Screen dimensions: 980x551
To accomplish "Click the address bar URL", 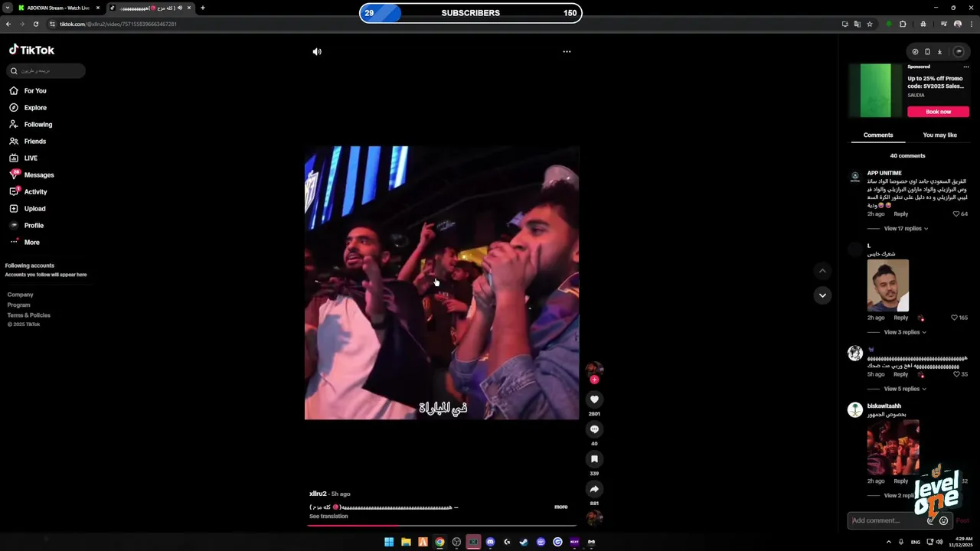I will pyautogui.click(x=118, y=24).
